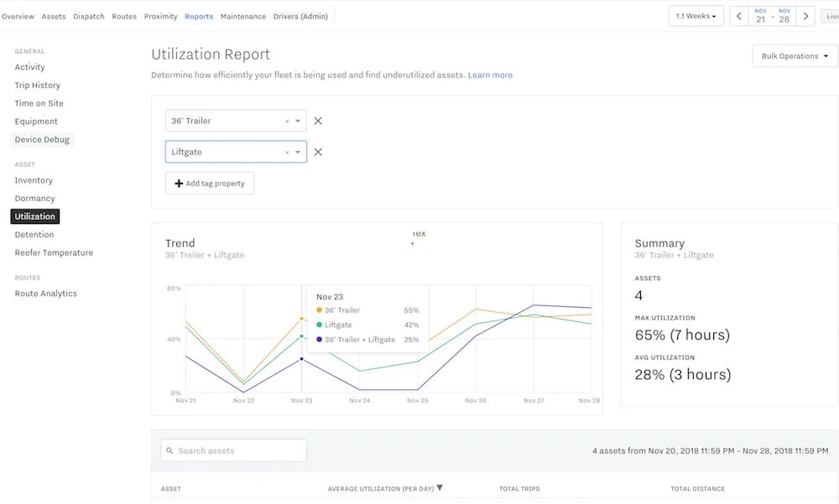Remove the Liftgate filter row with large X

pyautogui.click(x=318, y=151)
